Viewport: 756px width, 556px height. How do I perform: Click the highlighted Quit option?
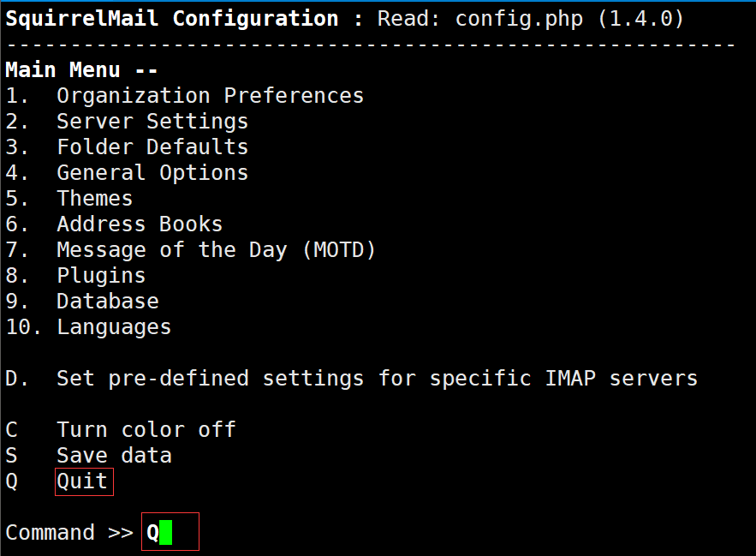coord(83,481)
